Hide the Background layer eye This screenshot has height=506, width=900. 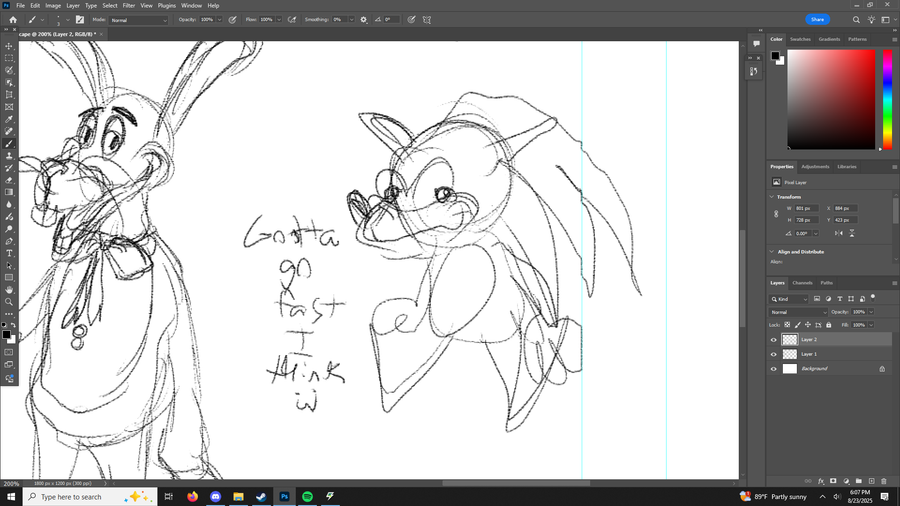coord(773,369)
